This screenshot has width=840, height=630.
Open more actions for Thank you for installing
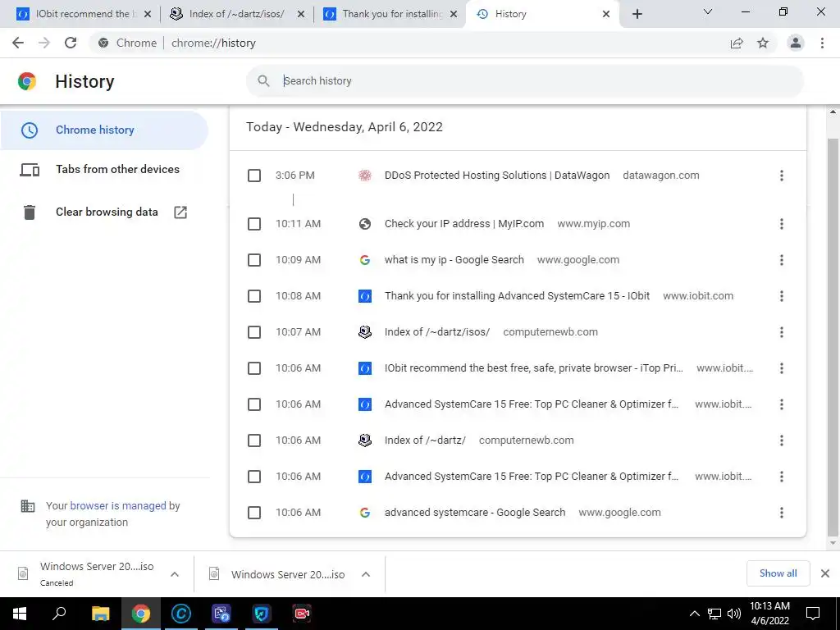click(782, 296)
